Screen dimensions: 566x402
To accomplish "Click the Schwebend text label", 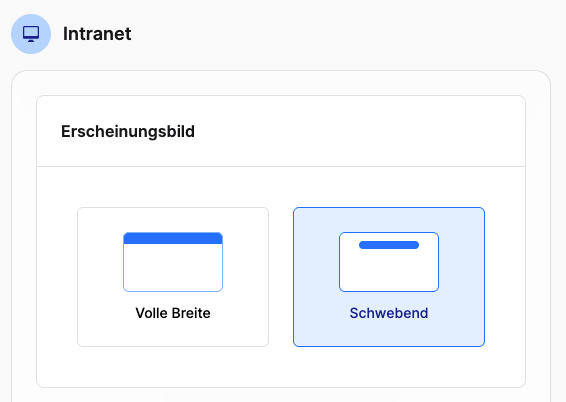I will click(389, 313).
